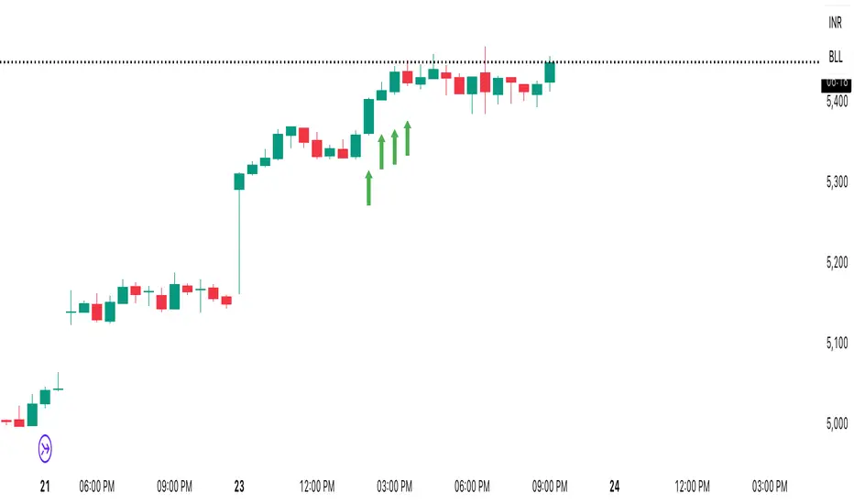Select date 21 on the time axis
The width and height of the screenshot is (854, 504).
(45, 486)
